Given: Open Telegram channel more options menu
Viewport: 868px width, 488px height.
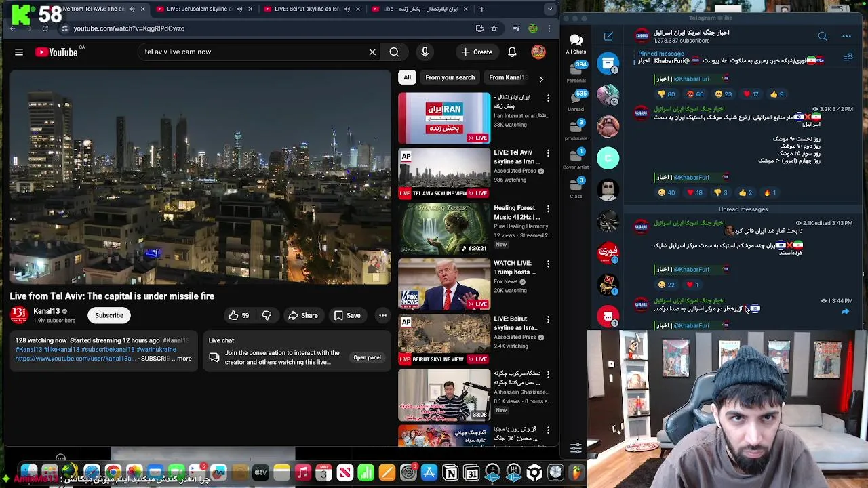Looking at the screenshot, I should 846,37.
